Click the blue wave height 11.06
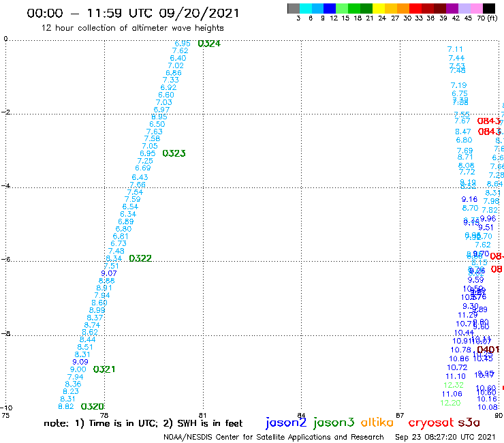 [x=452, y=394]
